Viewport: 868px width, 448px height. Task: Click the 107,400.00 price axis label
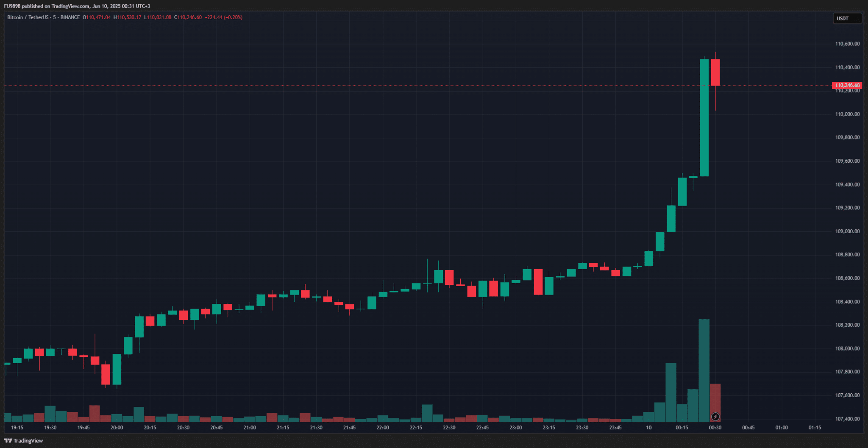pyautogui.click(x=847, y=419)
